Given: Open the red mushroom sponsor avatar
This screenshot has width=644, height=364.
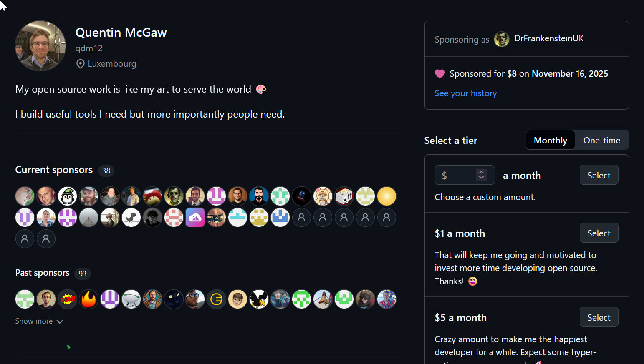Looking at the screenshot, I should (x=152, y=196).
